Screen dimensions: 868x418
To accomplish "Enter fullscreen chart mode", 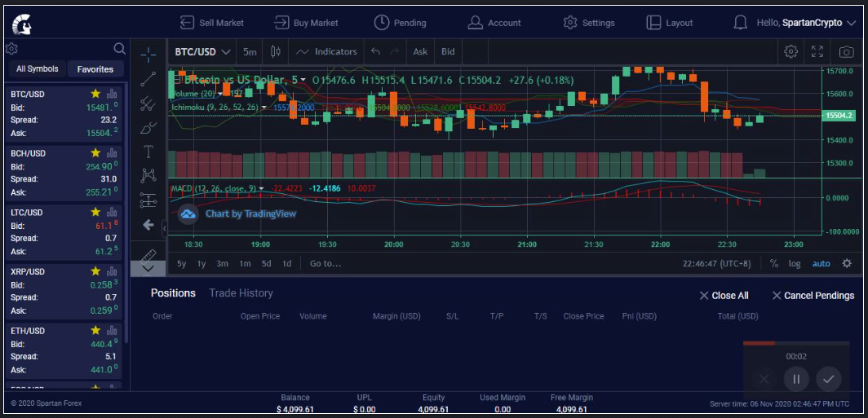I will point(817,51).
